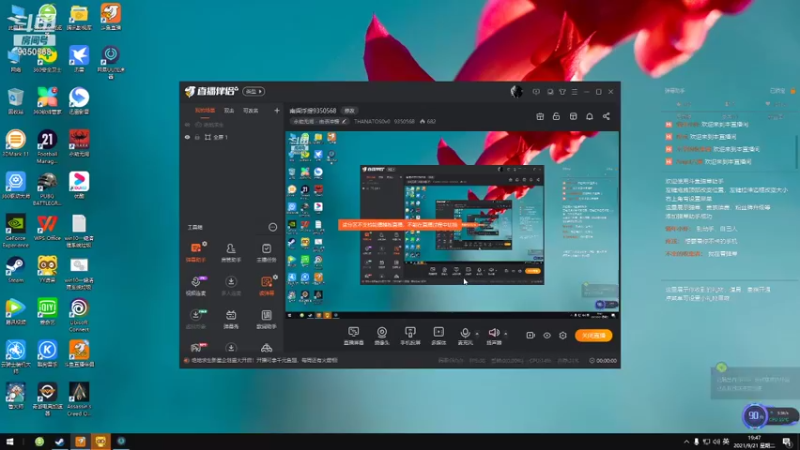The height and width of the screenshot is (450, 800).
Task: Open the settings gear beside the stream button
Action: 563,335
